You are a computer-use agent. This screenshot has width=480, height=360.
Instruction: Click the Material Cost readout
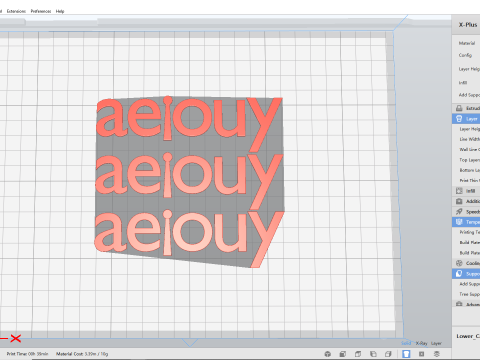point(82,354)
